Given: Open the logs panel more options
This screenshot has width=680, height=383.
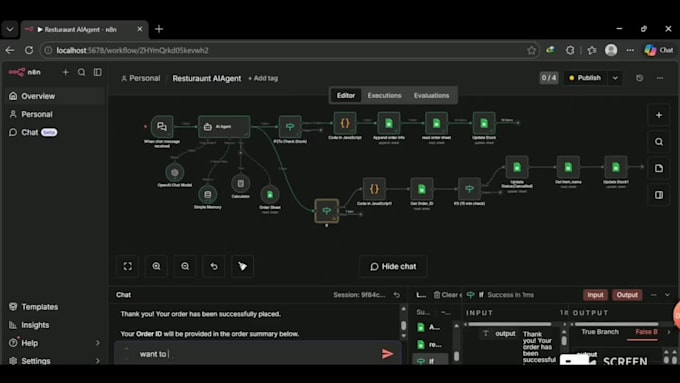Looking at the screenshot, I should tap(654, 295).
